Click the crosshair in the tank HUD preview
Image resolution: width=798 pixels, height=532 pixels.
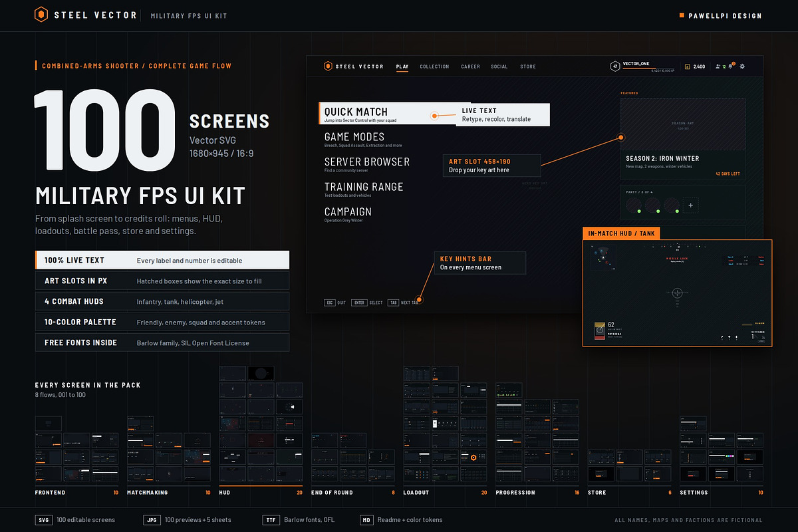point(677,293)
